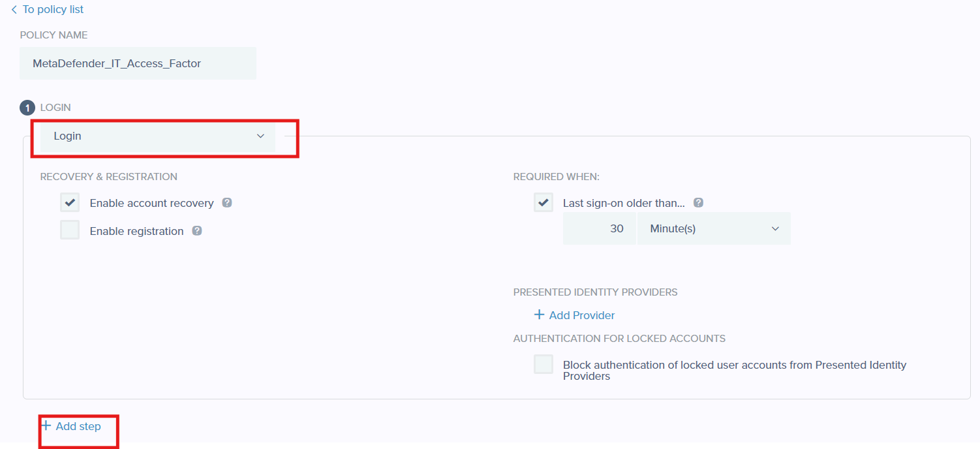
Task: Click the plus icon before Add Provider
Action: [539, 315]
